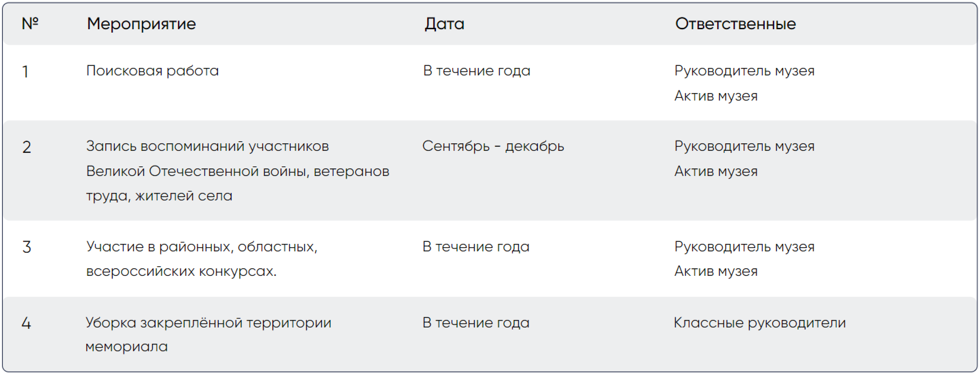Image resolution: width=980 pixels, height=375 pixels.
Task: Select the 'Поисковая работа' cell
Action: click(152, 71)
